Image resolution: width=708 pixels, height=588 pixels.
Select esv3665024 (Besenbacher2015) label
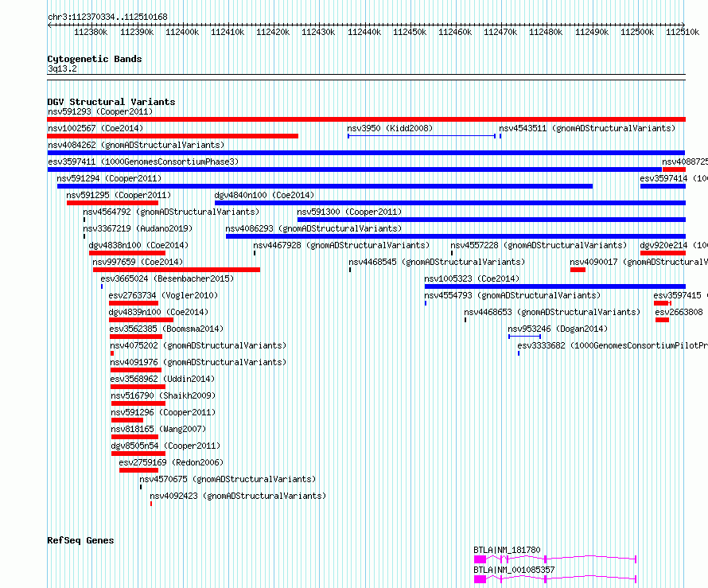pyautogui.click(x=167, y=278)
